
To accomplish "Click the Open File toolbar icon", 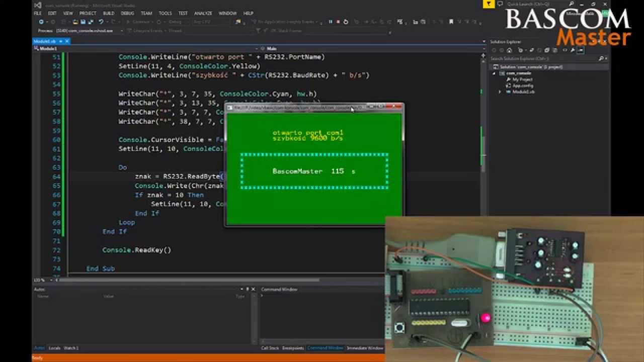I will [75, 22].
